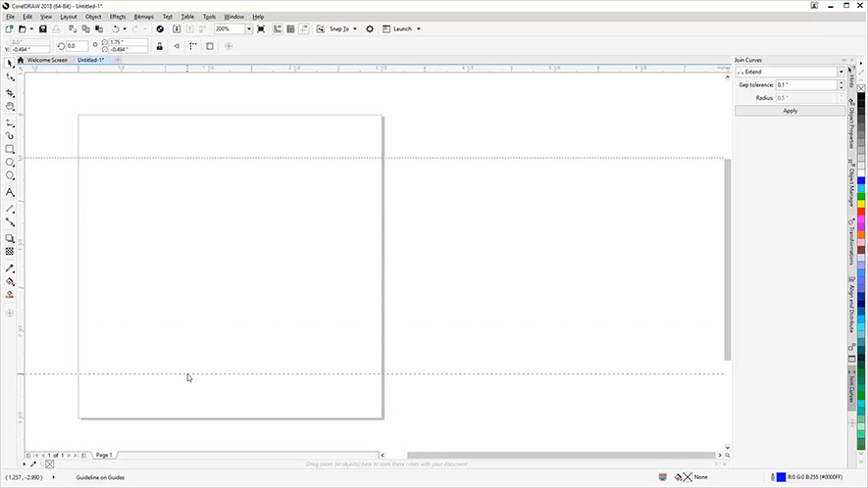Toggle show grid button
868x488 pixels.
[x=291, y=29]
